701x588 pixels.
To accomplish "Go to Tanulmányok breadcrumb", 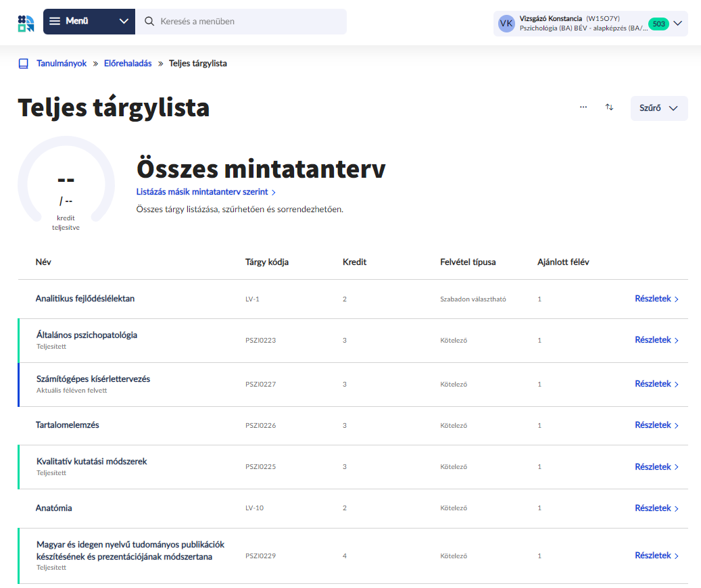I will click(62, 64).
